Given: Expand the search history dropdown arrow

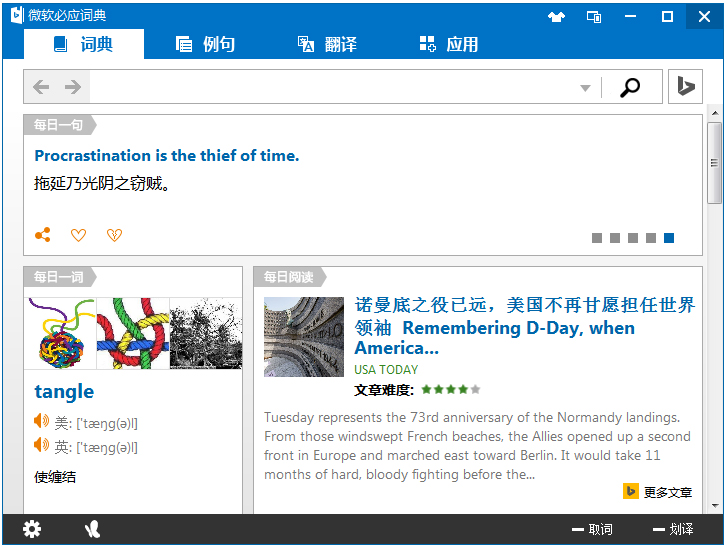Looking at the screenshot, I should [585, 88].
